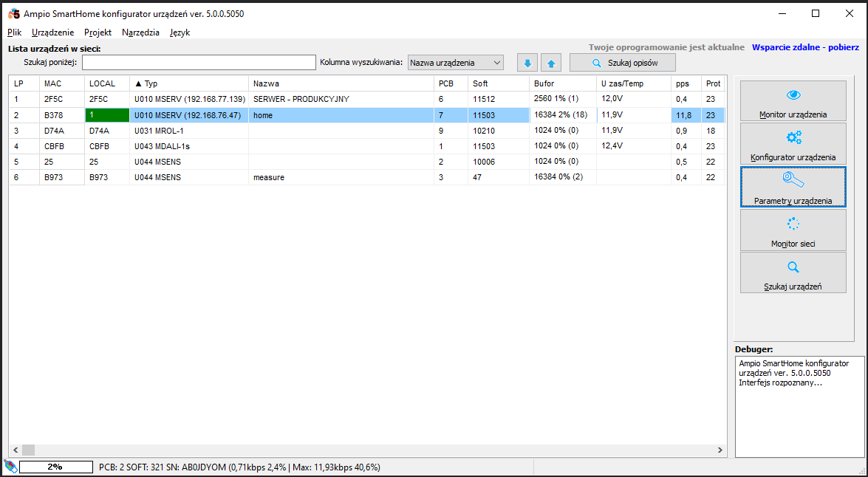Click the status bar connection icon
The image size is (868, 477).
click(10, 467)
